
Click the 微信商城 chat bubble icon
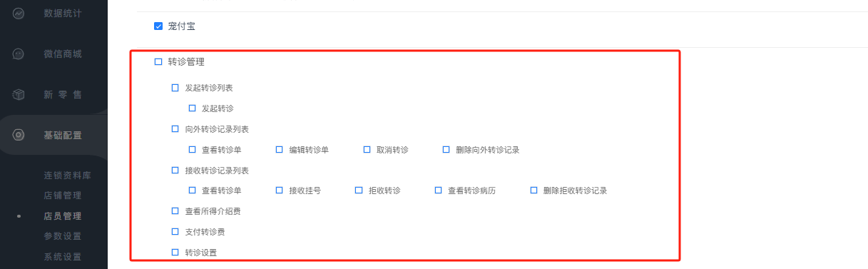[x=19, y=54]
